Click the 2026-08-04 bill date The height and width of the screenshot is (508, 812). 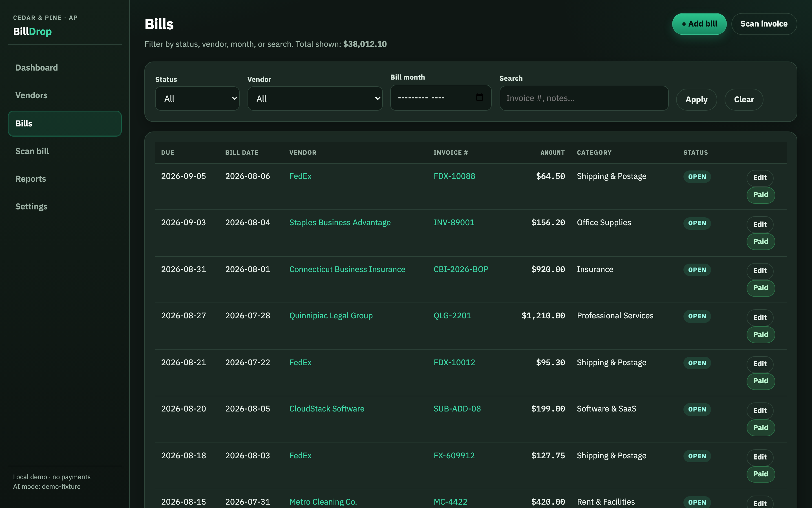[248, 222]
